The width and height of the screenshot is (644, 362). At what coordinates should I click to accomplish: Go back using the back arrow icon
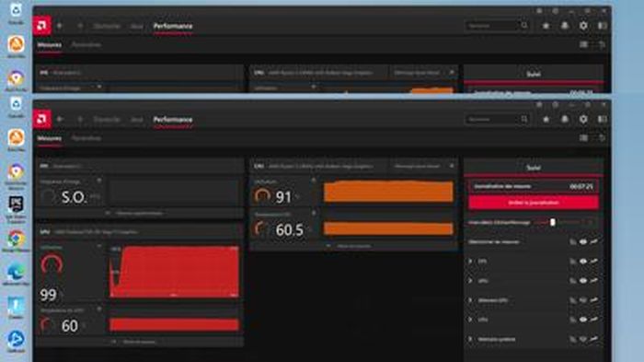(60, 120)
